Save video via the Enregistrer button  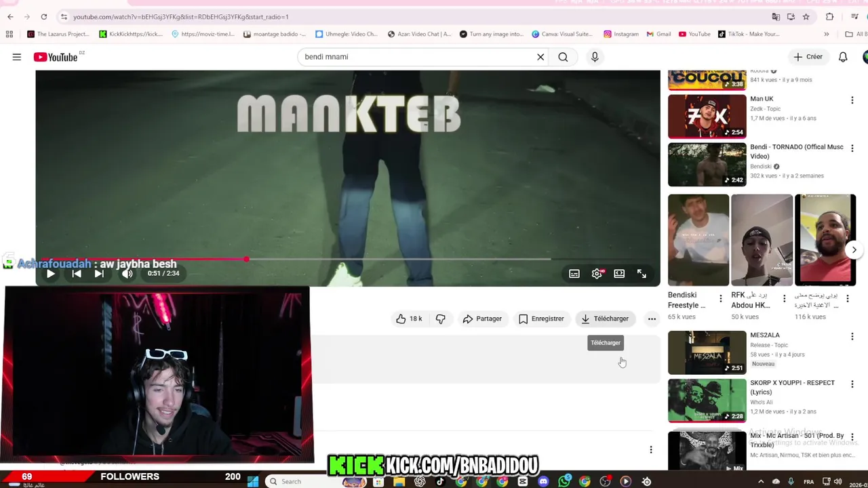coord(541,319)
